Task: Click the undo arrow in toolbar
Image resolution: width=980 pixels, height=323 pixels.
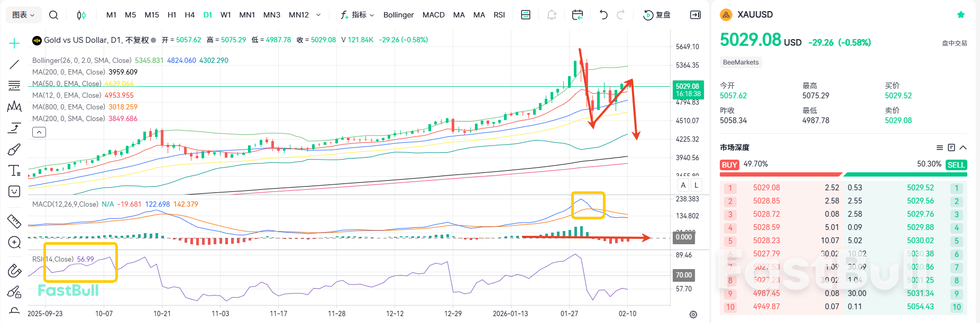Action: [603, 15]
